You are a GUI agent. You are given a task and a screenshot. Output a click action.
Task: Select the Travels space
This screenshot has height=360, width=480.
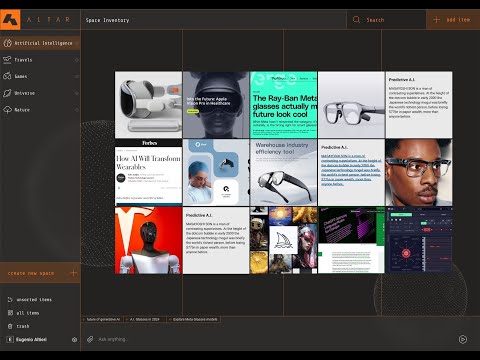click(40, 60)
